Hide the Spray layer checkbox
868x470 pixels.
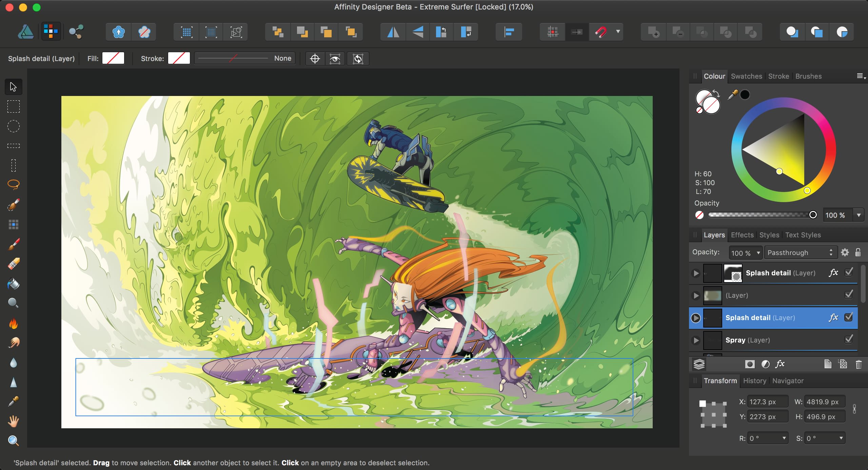[849, 339]
